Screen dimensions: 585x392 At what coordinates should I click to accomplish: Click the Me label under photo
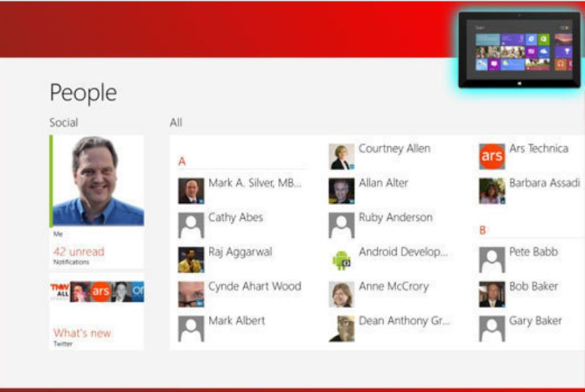click(x=58, y=234)
